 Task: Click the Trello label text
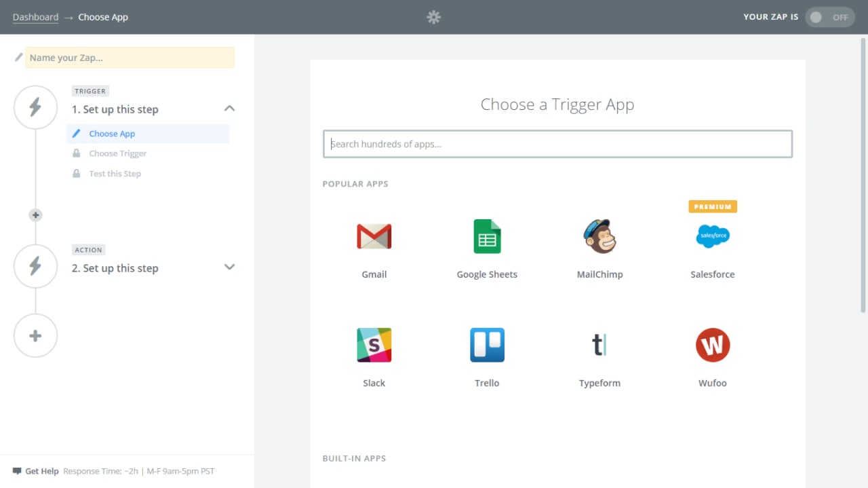[x=487, y=383]
